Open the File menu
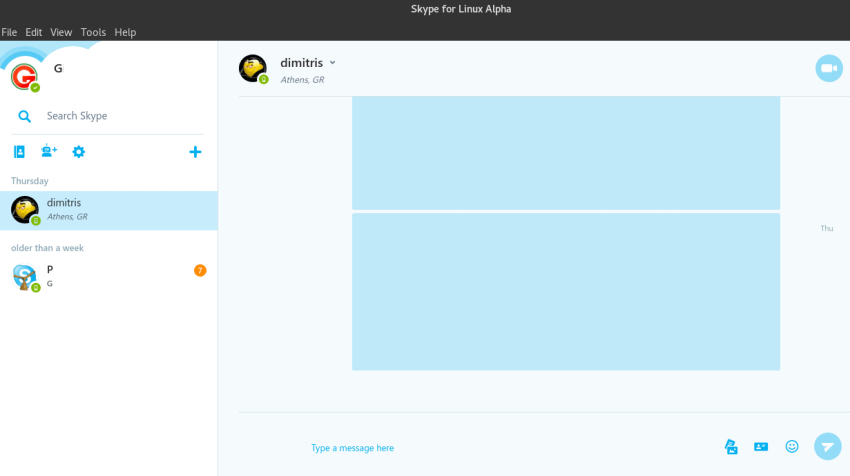This screenshot has height=476, width=850. pyautogui.click(x=9, y=32)
